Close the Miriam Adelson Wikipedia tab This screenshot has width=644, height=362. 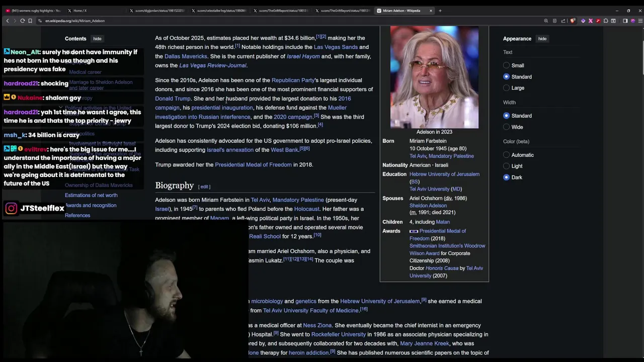431,11
